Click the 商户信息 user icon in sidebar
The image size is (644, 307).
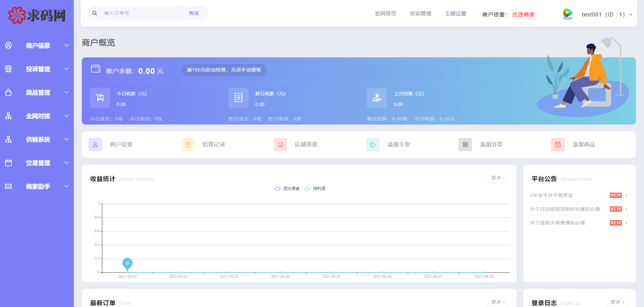coord(8,45)
